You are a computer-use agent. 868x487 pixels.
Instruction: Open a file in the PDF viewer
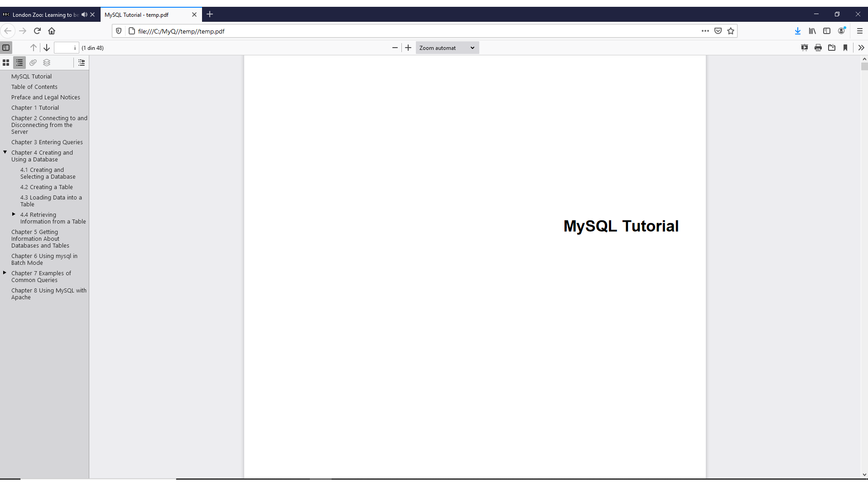tap(832, 48)
